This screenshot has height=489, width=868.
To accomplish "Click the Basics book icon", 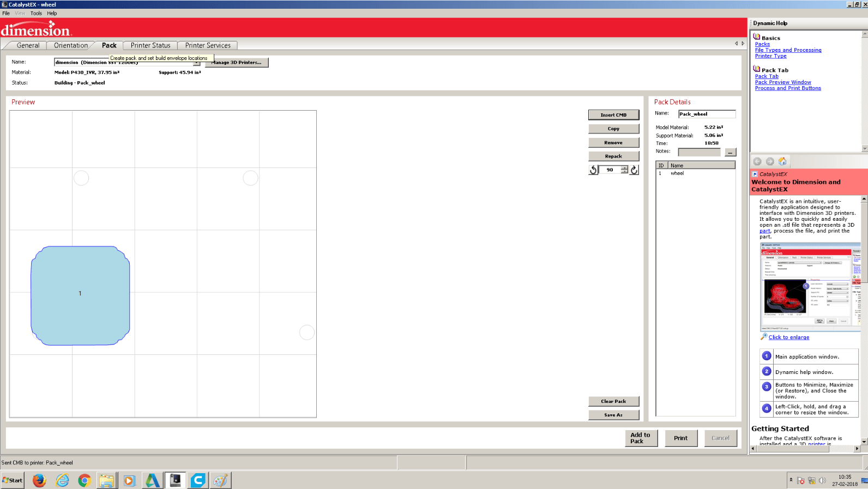I will [757, 37].
